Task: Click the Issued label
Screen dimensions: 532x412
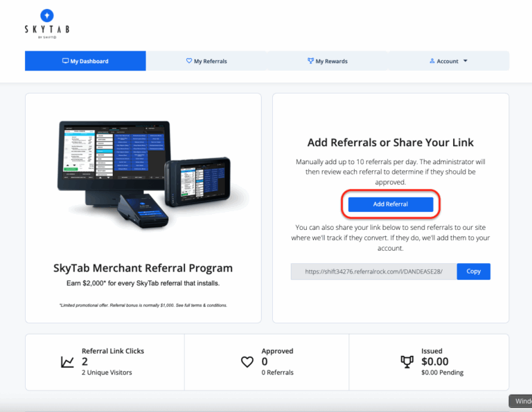Action: (x=432, y=351)
